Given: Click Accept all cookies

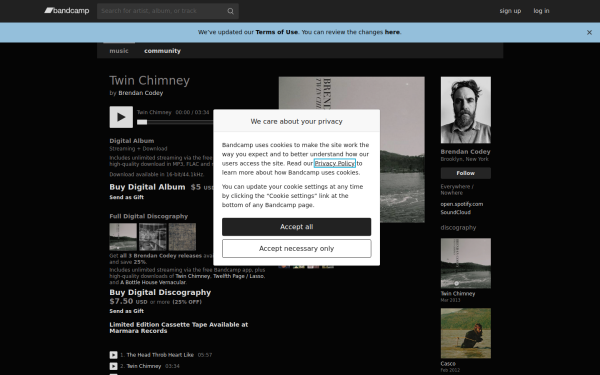Looking at the screenshot, I should (x=297, y=227).
